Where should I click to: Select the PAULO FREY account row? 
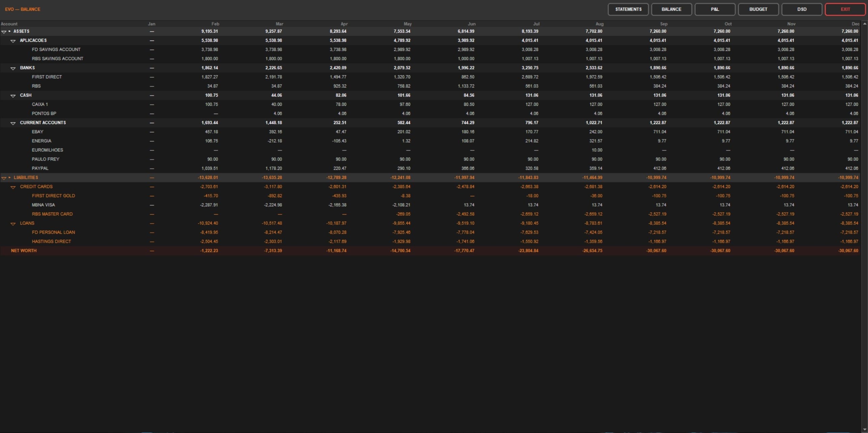click(x=430, y=159)
